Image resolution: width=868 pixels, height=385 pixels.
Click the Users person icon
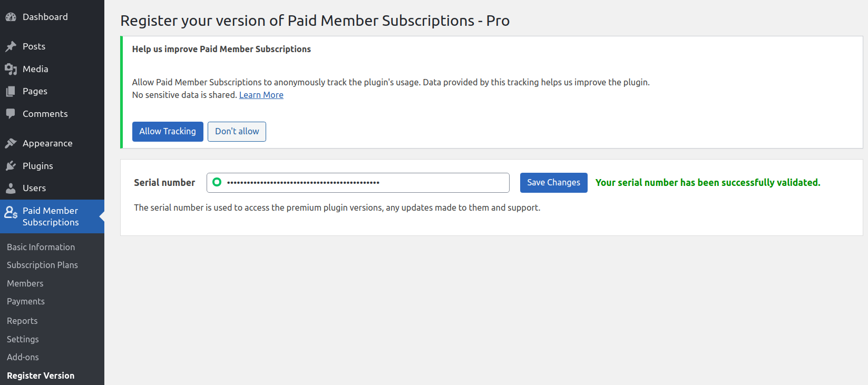tap(11, 188)
